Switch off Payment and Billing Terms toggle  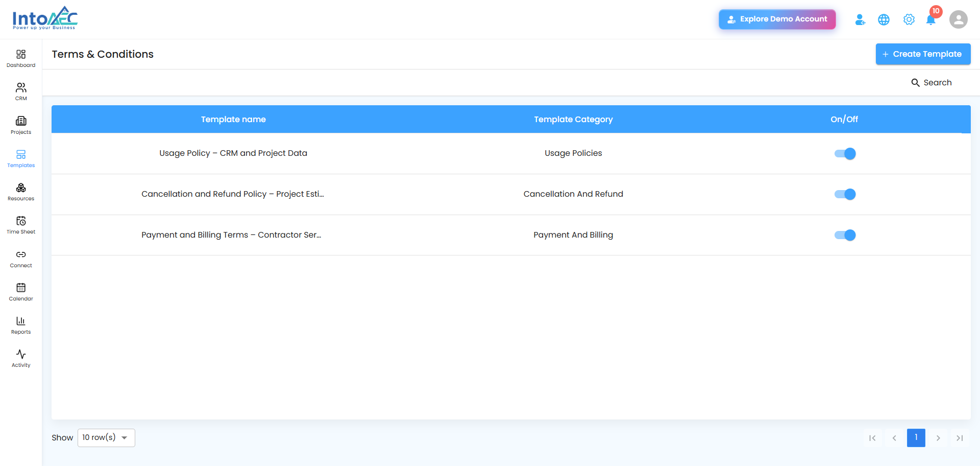click(845, 235)
